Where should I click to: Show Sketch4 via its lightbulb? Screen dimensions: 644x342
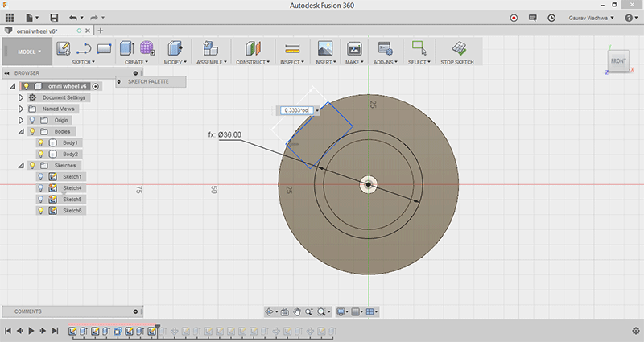pos(40,187)
